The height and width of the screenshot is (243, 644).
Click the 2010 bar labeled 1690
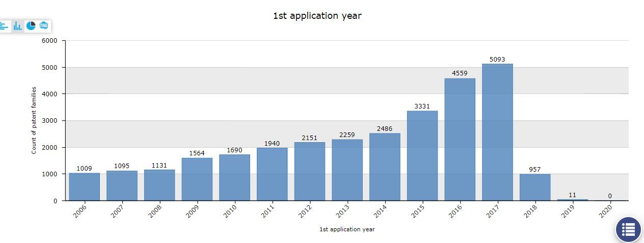pyautogui.click(x=234, y=177)
